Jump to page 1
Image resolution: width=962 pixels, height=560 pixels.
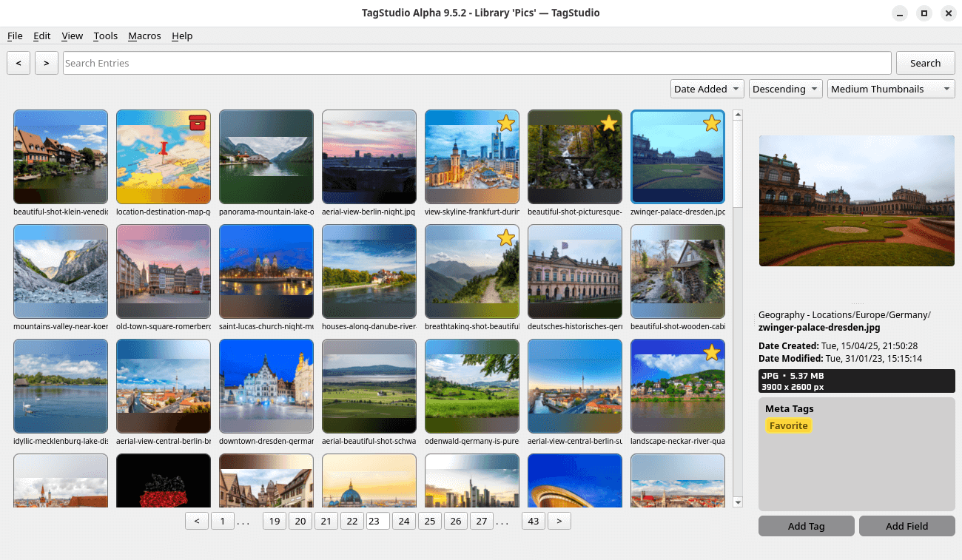pos(222,521)
